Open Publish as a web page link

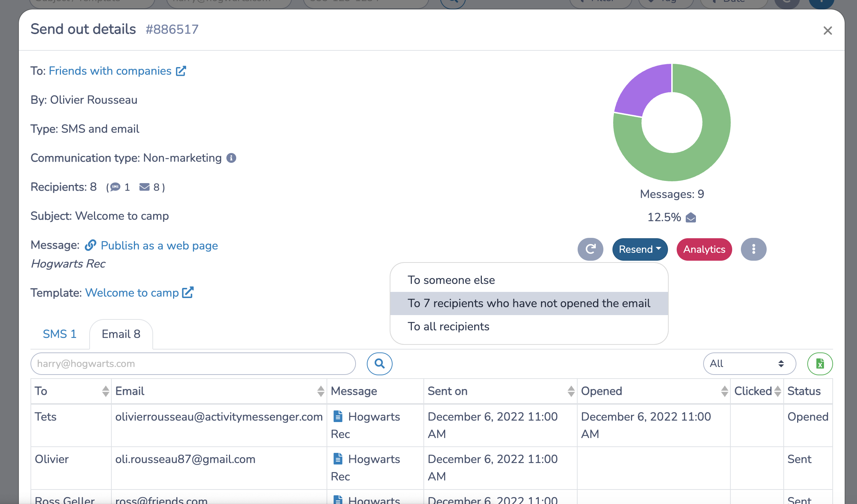159,245
